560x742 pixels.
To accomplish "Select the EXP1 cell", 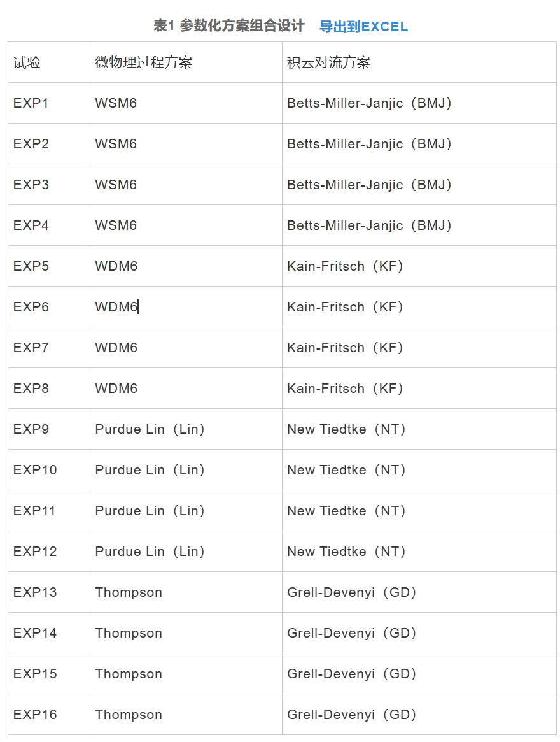I will pyautogui.click(x=31, y=103).
